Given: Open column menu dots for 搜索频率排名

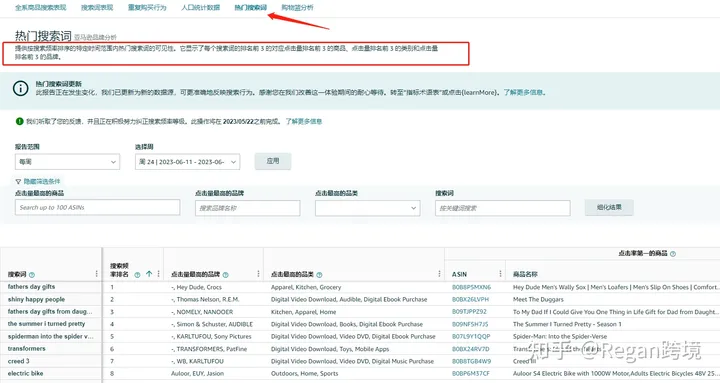Looking at the screenshot, I should 158,274.
